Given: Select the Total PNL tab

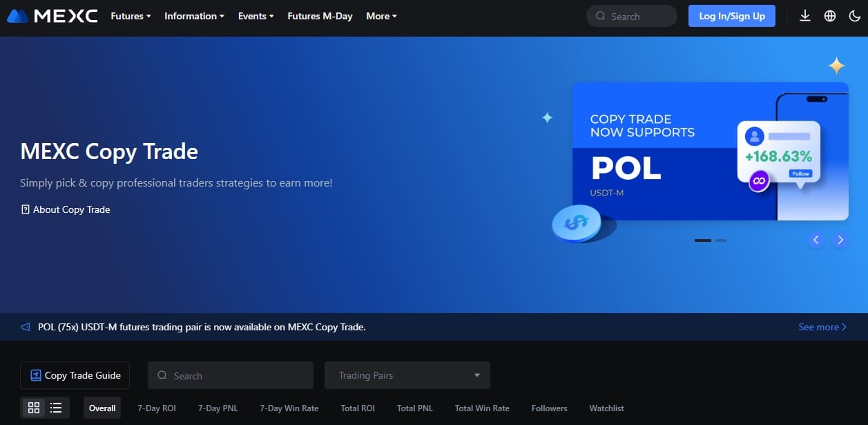Looking at the screenshot, I should coord(415,408).
